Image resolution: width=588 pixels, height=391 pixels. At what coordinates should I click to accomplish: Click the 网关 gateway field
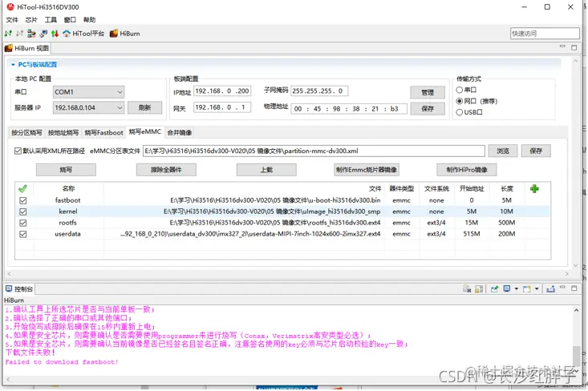(x=222, y=107)
